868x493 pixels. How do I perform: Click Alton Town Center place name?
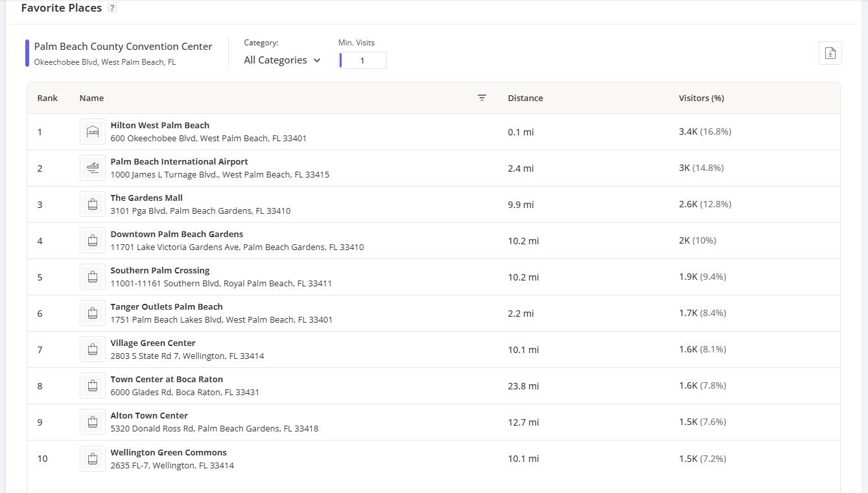148,415
